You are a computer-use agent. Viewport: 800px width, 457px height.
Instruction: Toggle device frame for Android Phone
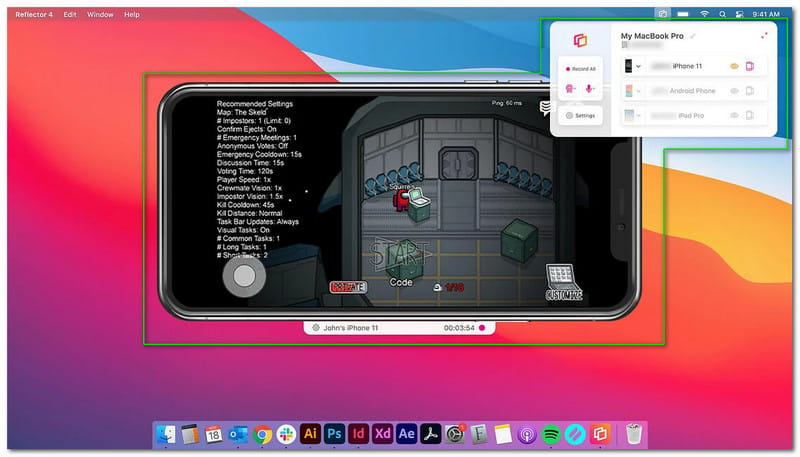point(750,91)
